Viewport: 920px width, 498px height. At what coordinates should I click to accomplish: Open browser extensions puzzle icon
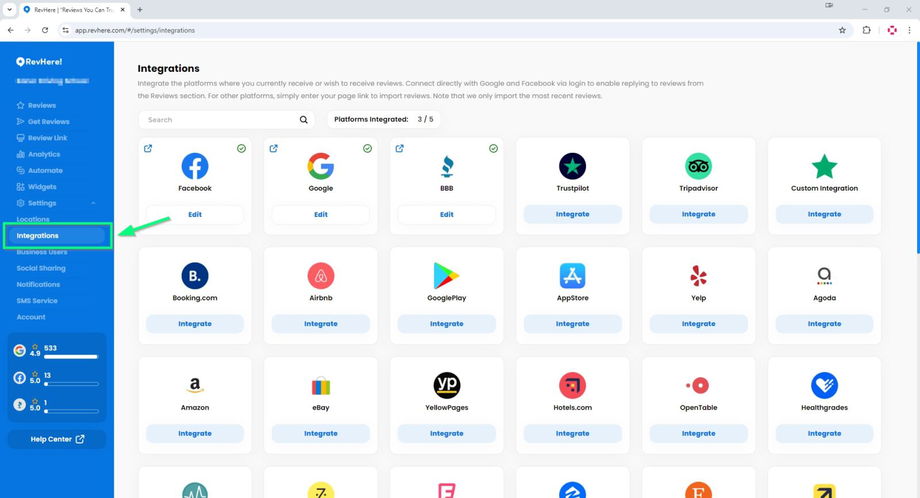pyautogui.click(x=867, y=31)
